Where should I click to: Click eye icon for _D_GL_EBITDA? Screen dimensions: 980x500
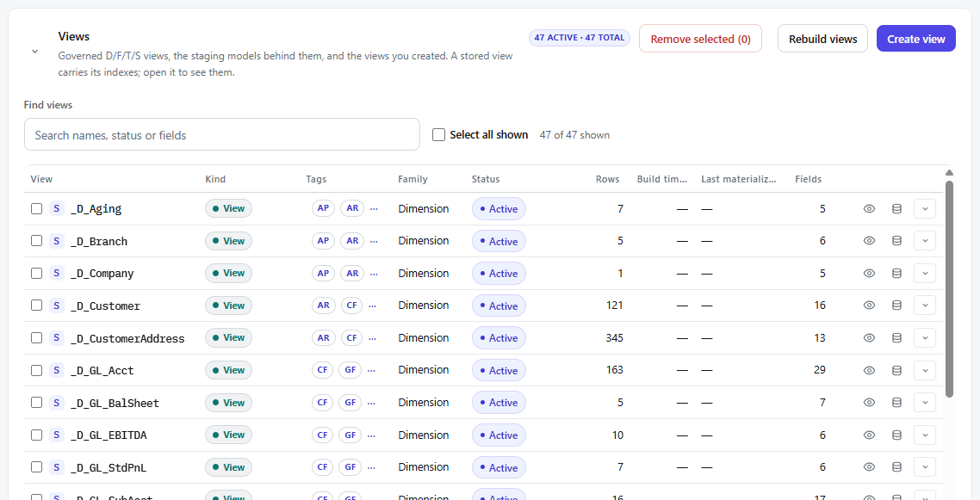coord(869,435)
